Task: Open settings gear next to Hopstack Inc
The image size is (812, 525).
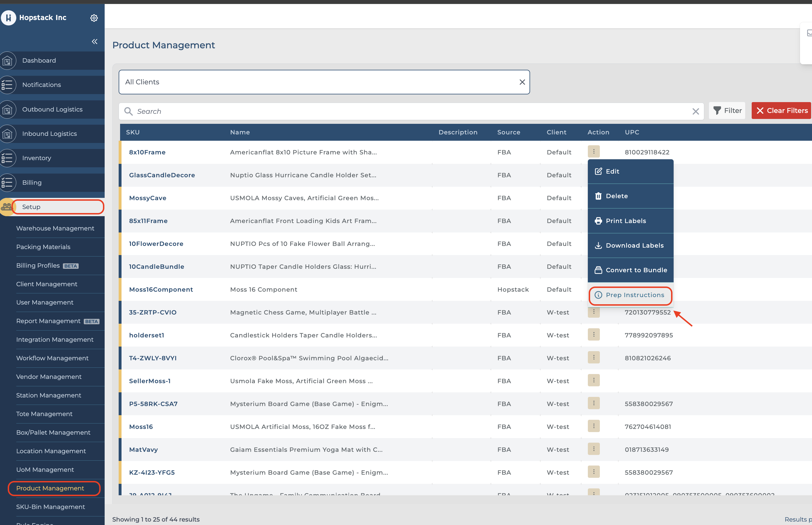Action: click(x=94, y=18)
